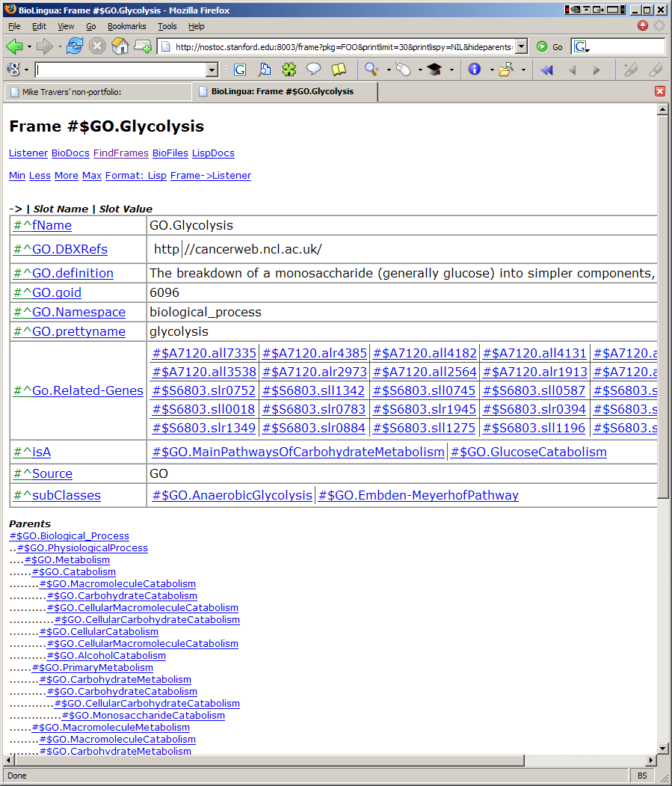The image size is (672, 786).
Task: Open the Forward button history dropdown arrow
Action: point(60,47)
